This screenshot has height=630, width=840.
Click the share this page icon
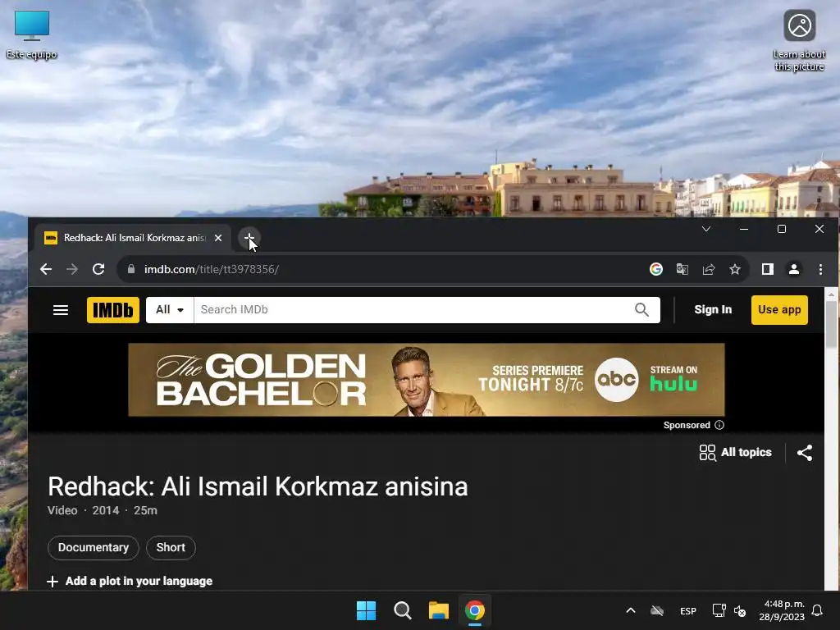708,269
